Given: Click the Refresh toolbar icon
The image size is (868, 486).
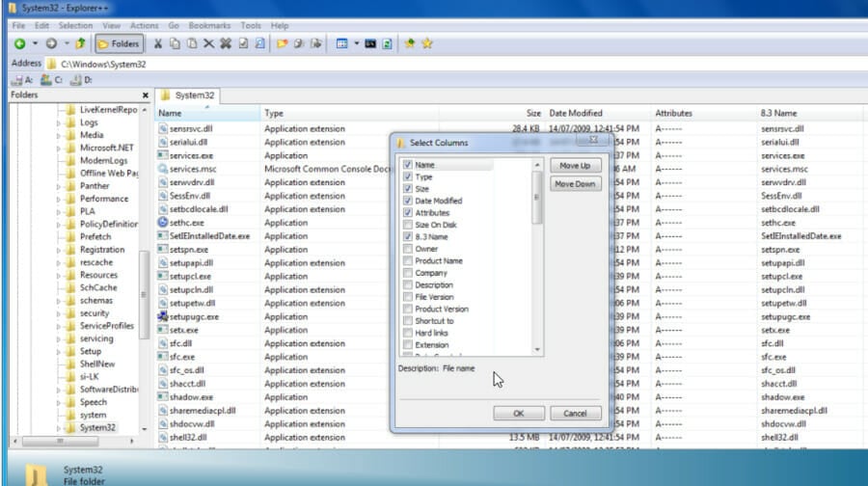Looking at the screenshot, I should coord(387,43).
